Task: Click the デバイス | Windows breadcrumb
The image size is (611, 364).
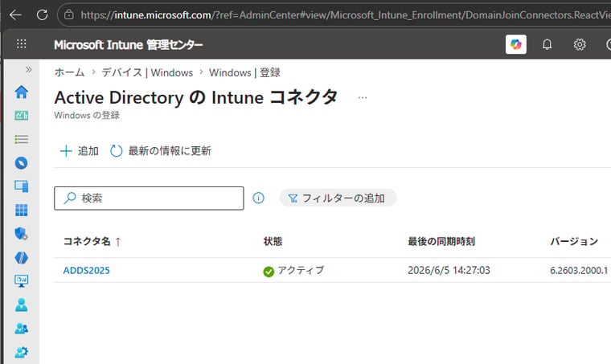Action: (x=147, y=72)
